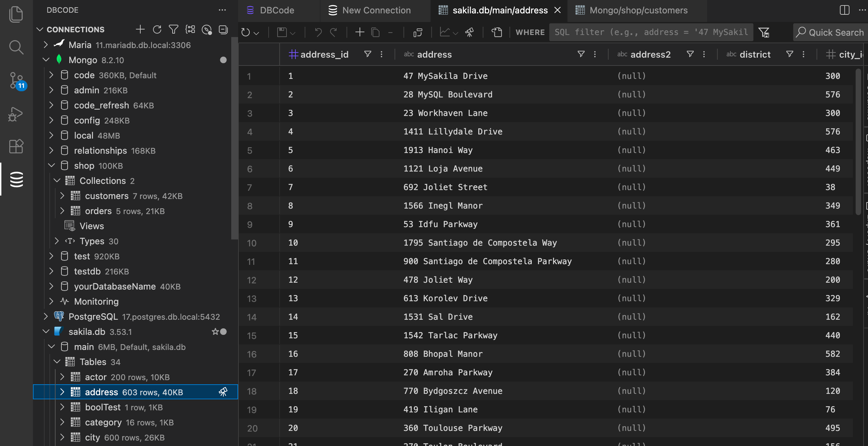Select the Views node under shop
This screenshot has width=868, height=446.
136,226
